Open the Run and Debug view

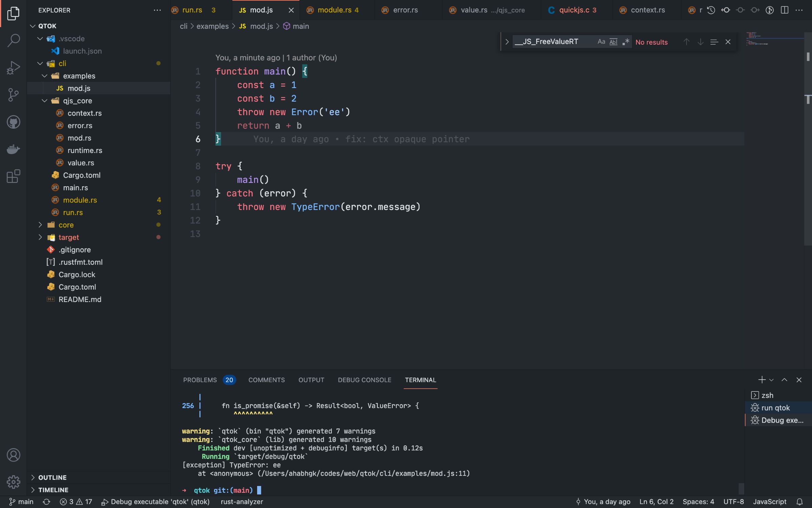click(x=14, y=67)
